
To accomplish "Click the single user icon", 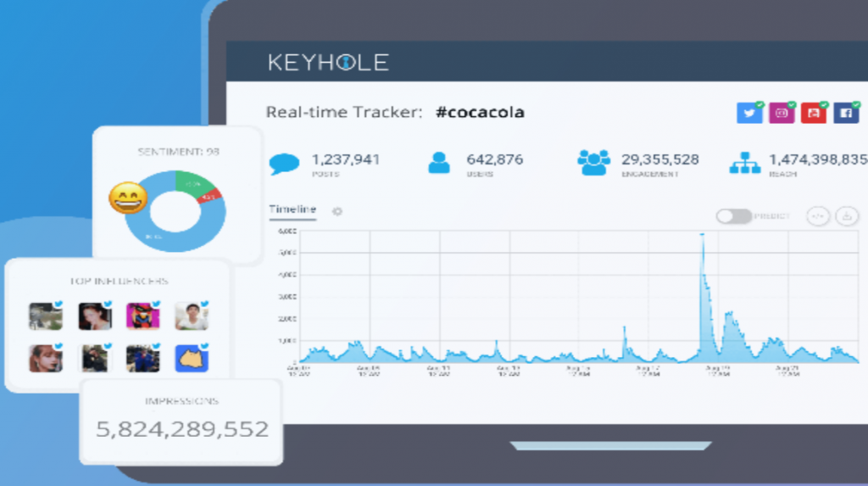I will 439,163.
